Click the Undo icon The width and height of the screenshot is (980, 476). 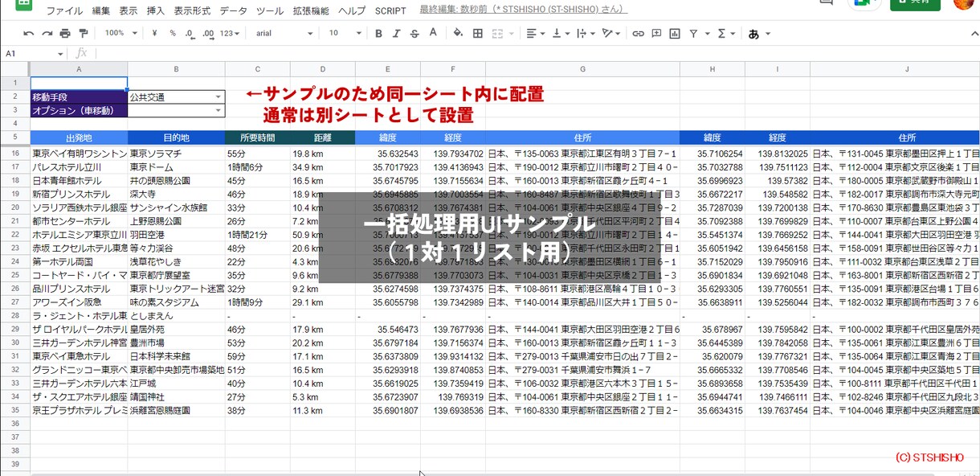click(x=28, y=33)
